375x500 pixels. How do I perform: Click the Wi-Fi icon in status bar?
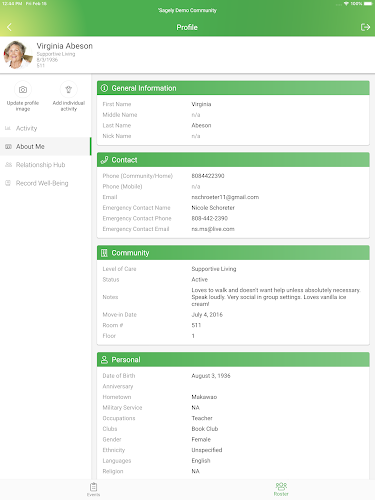tap(346, 4)
